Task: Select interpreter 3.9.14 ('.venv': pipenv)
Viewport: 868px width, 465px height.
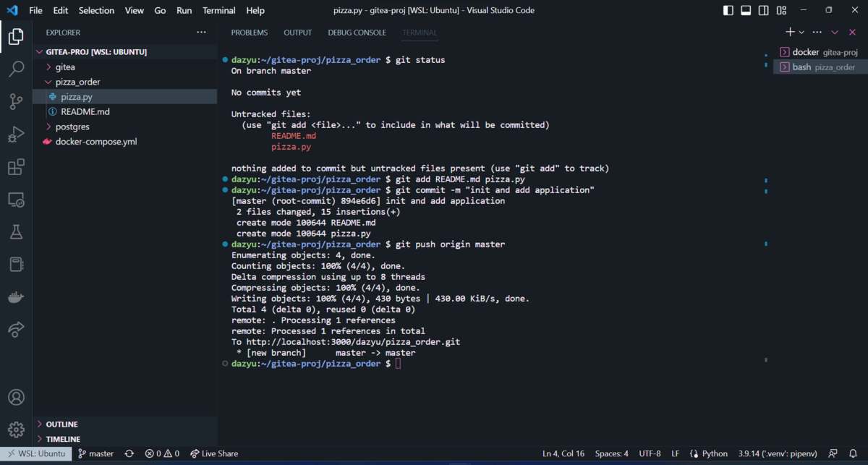Action: 778,453
